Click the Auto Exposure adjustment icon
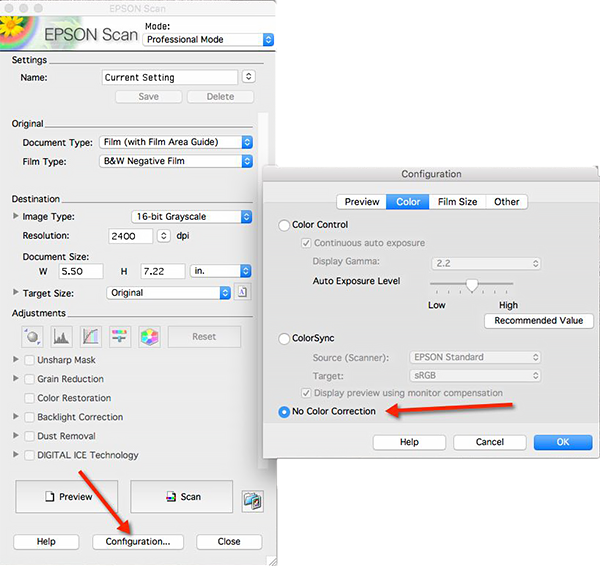The height and width of the screenshot is (566, 600). pyautogui.click(x=32, y=337)
